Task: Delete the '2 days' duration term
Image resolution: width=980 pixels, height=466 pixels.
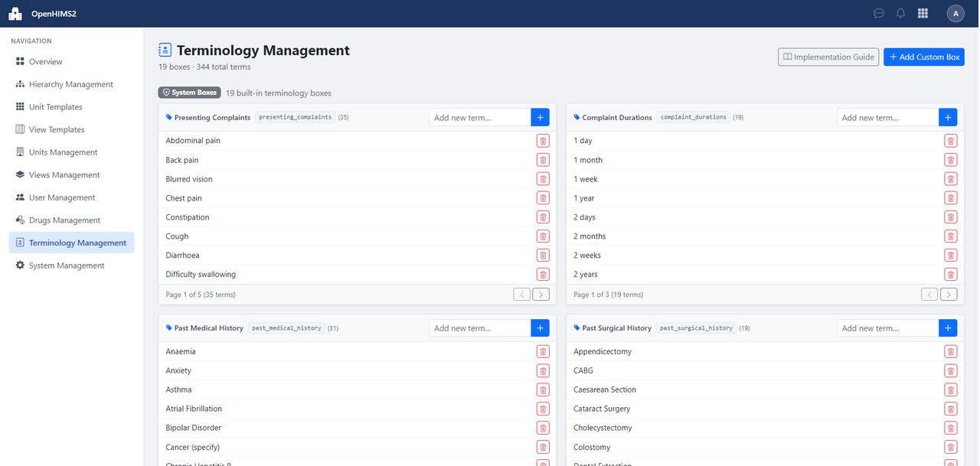Action: [951, 217]
